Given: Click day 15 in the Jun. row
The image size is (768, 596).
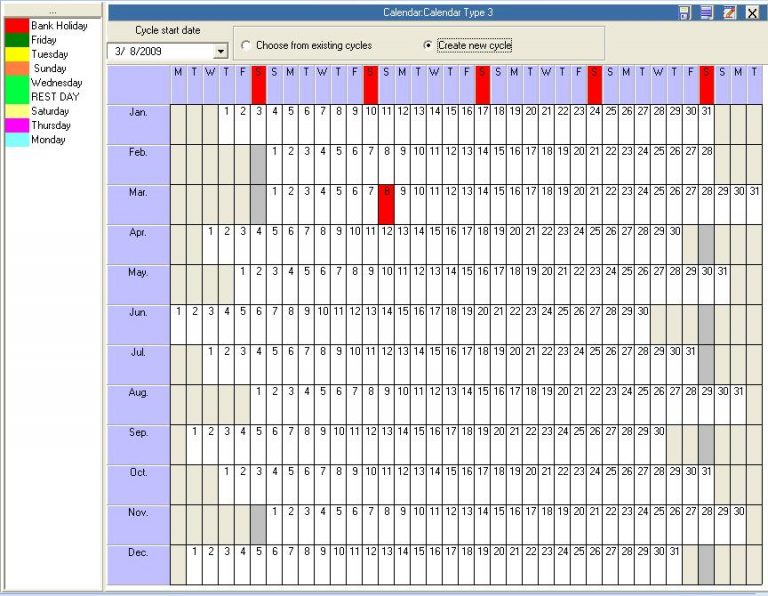Looking at the screenshot, I should click(403, 325).
